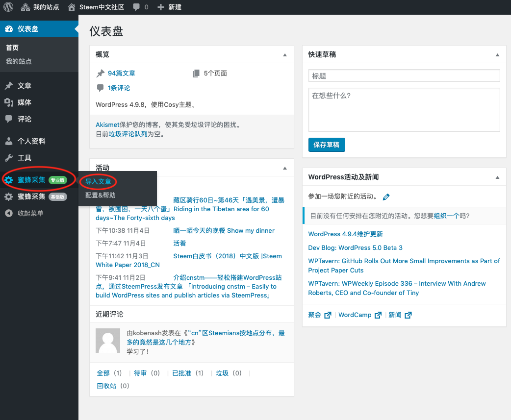Open the 垃圾评论队列 link
This screenshot has width=511, height=420.
[x=128, y=134]
